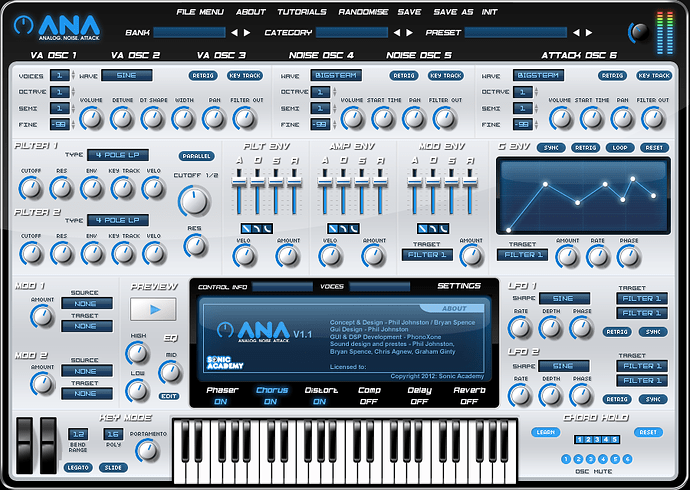Click the Portamento knob
The height and width of the screenshot is (490, 690).
point(147,450)
